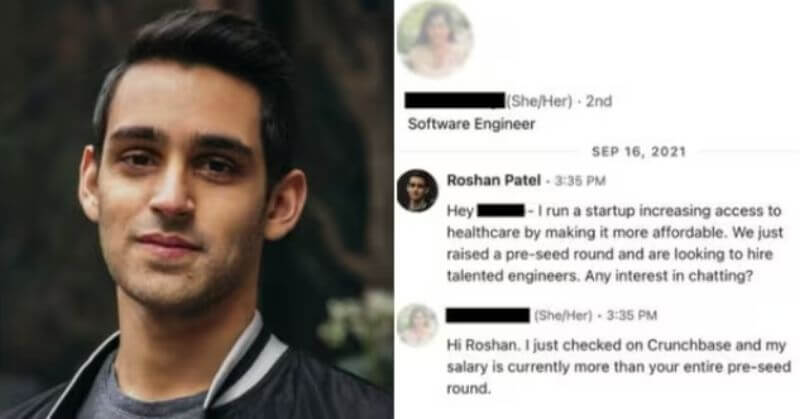This screenshot has width=800, height=419.
Task: Open Roshan Patel's small round avatar
Action: (417, 190)
